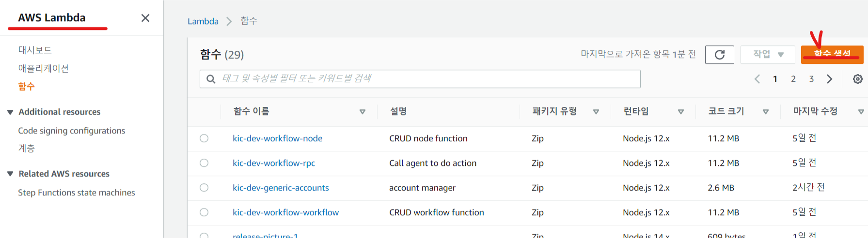
Task: Sort by 코드 크기 column arrow
Action: [766, 112]
